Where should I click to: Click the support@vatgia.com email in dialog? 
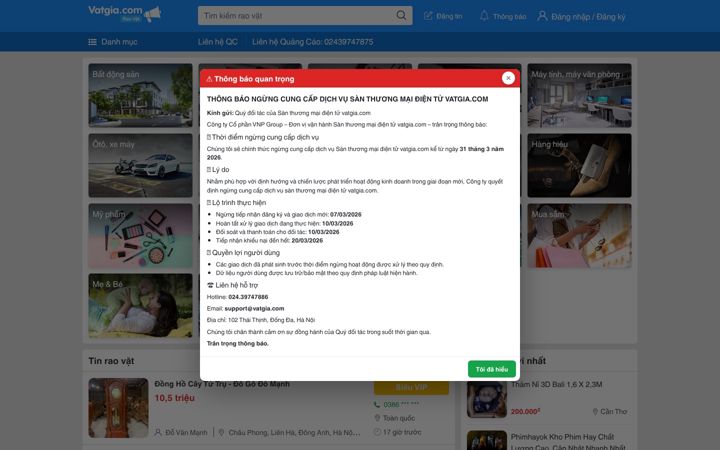pyautogui.click(x=254, y=309)
